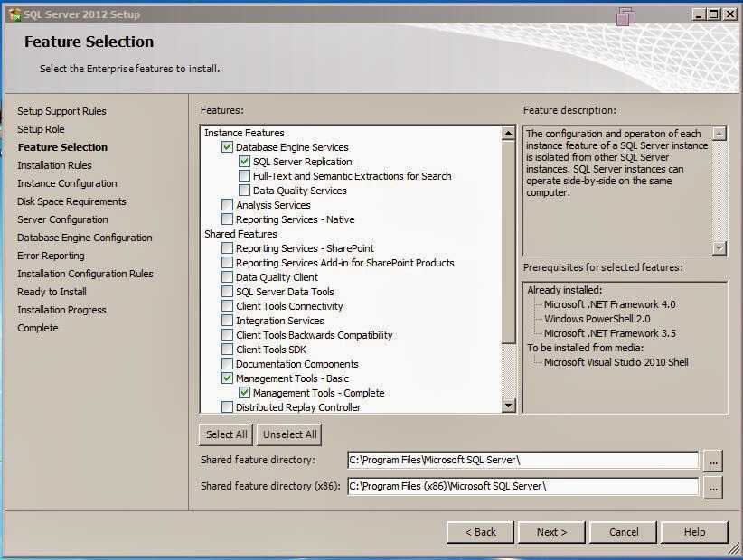The width and height of the screenshot is (743, 560).
Task: Click Select All button
Action: (227, 434)
